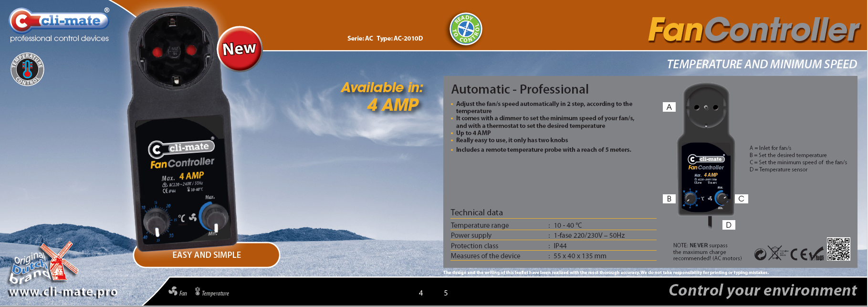Screen dimensions: 868x307
Task: Click the 'NOTE: NEVER surpass' warning text
Action: [x=707, y=252]
